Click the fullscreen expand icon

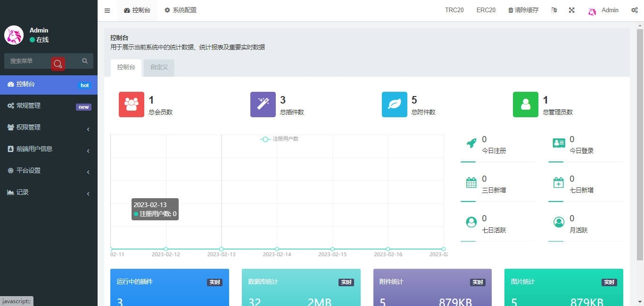(571, 10)
